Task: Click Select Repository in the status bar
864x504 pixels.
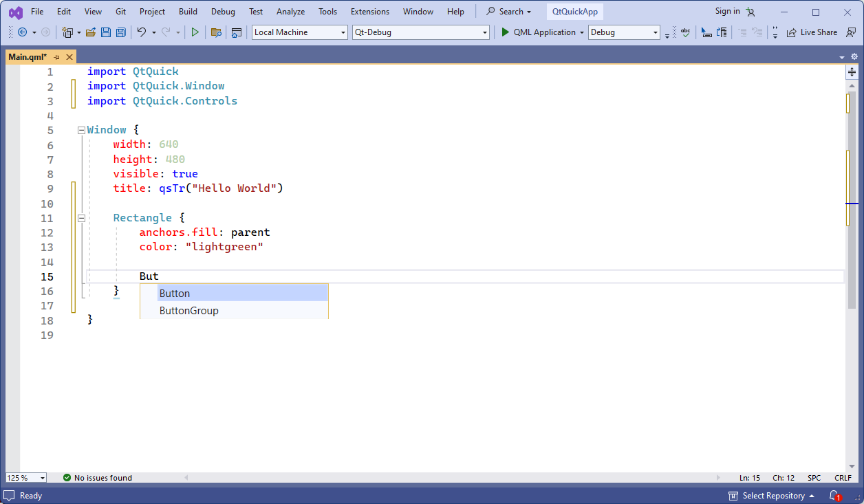Action: pyautogui.click(x=772, y=495)
